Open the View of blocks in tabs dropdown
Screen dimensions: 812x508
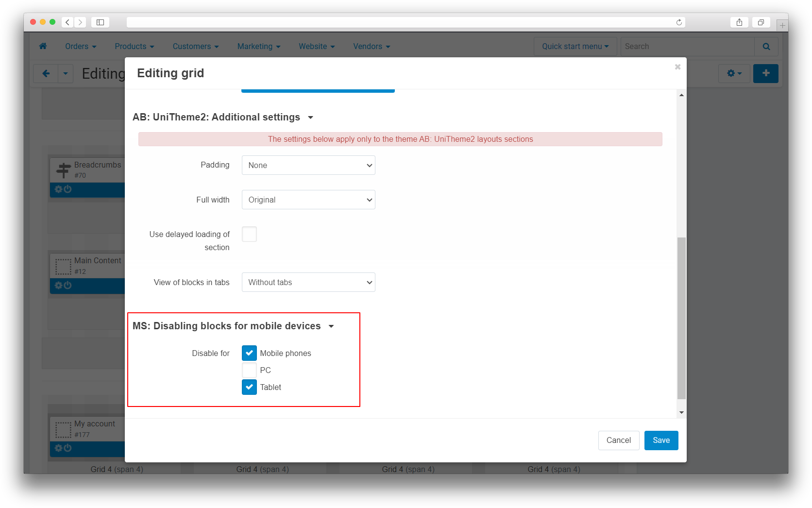pyautogui.click(x=308, y=282)
